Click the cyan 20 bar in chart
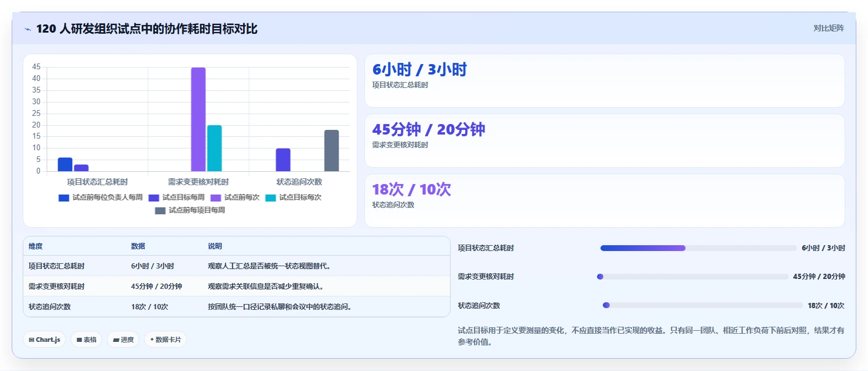This screenshot has width=868, height=371. (215, 148)
